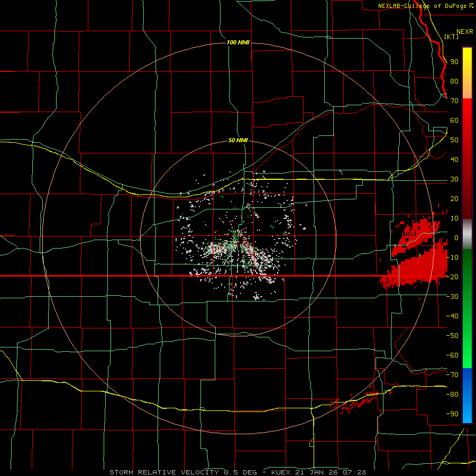This screenshot has width=476, height=476.
Task: Click the "STORM RELATIVE VELOCITY 0.5 DEG" caption
Action: coord(183,472)
